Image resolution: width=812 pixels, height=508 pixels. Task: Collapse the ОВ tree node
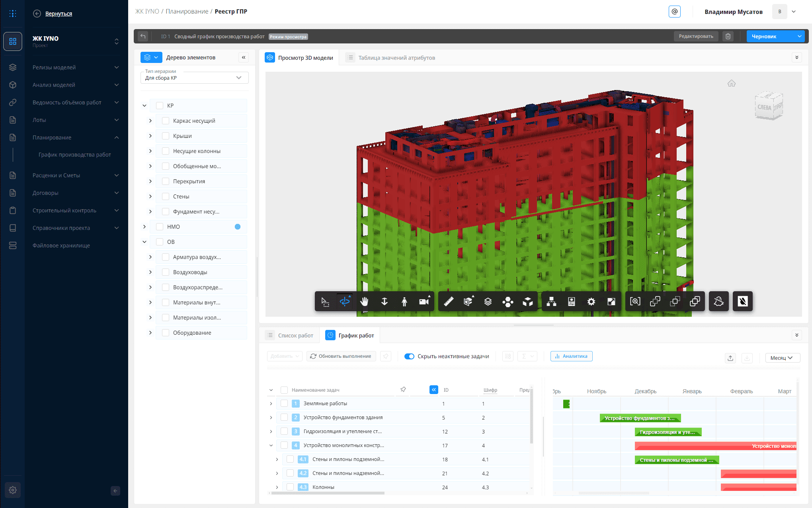point(144,242)
